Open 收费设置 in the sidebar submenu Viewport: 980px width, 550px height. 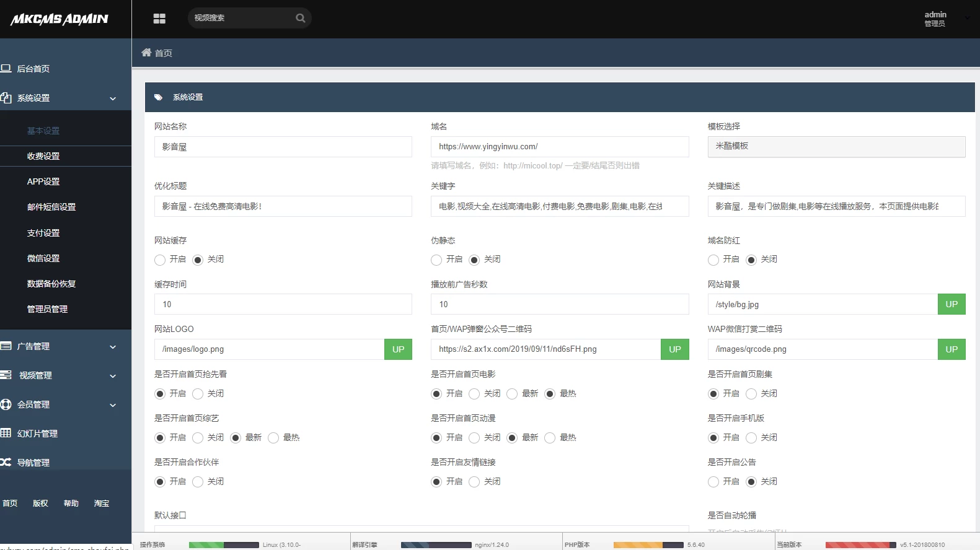tap(43, 156)
